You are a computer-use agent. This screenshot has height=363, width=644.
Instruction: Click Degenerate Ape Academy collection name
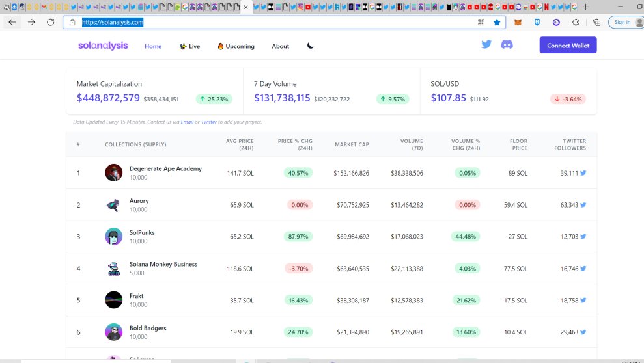click(x=165, y=168)
